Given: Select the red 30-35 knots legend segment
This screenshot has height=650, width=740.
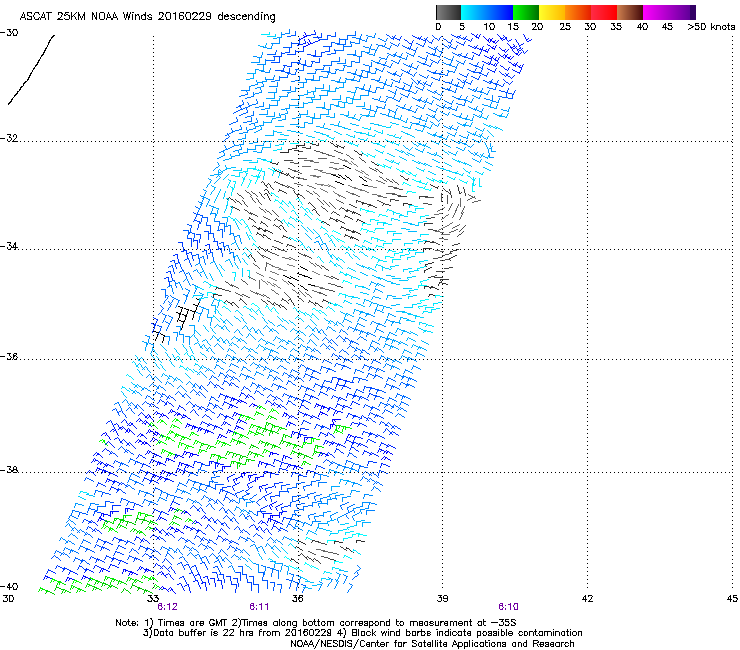Looking at the screenshot, I should (604, 12).
